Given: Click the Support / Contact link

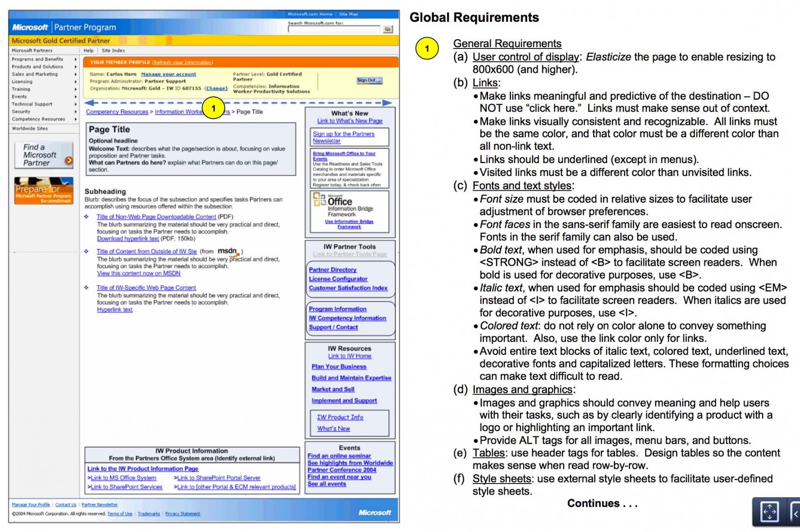Looking at the screenshot, I should coord(333,327).
